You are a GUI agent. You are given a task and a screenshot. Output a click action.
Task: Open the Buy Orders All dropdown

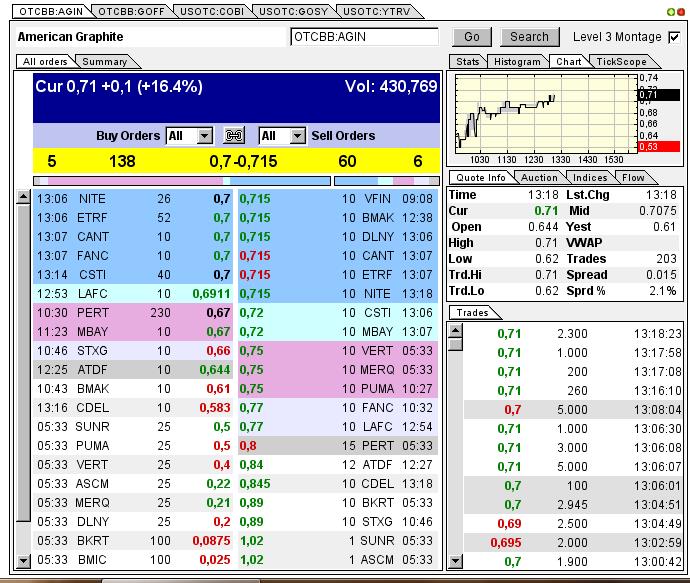point(189,135)
